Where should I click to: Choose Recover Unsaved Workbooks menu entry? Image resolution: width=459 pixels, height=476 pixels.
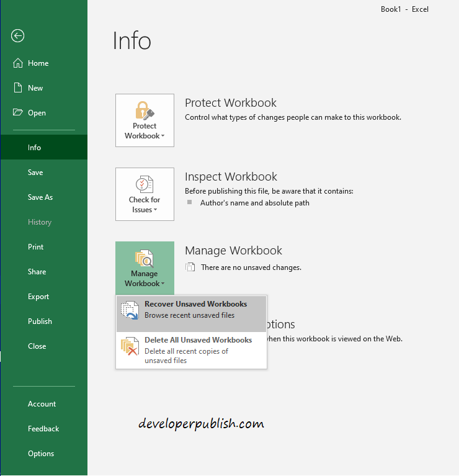pos(191,314)
